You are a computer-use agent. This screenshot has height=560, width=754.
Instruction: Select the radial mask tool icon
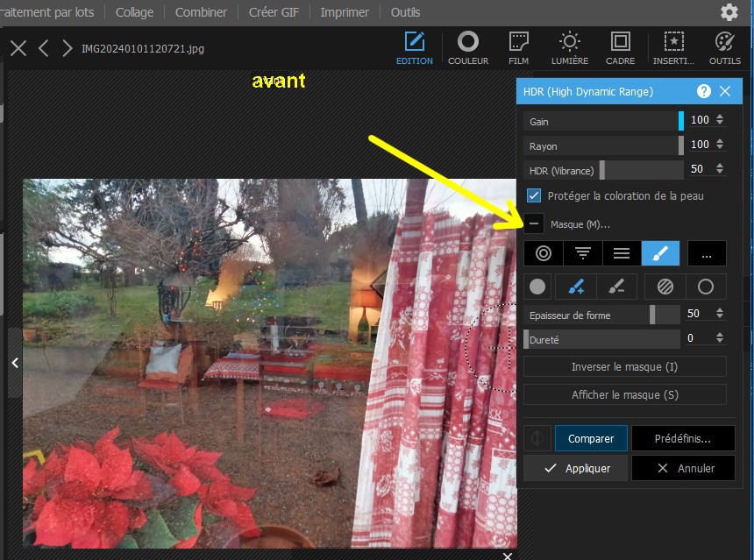(544, 253)
